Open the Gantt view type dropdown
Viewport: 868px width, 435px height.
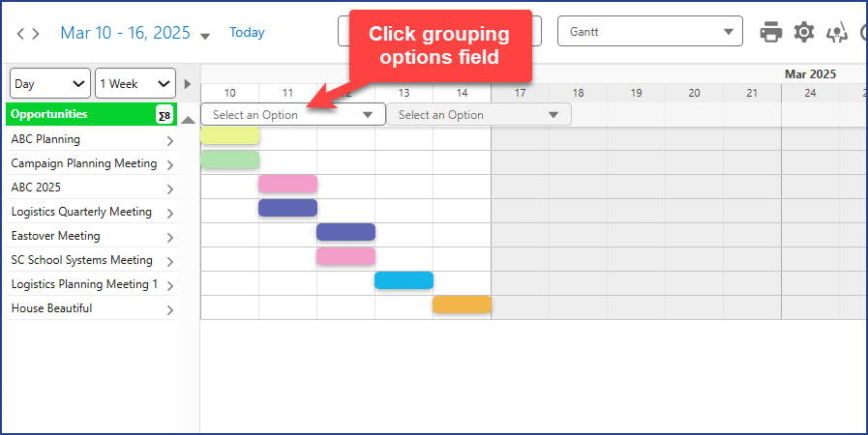point(649,32)
